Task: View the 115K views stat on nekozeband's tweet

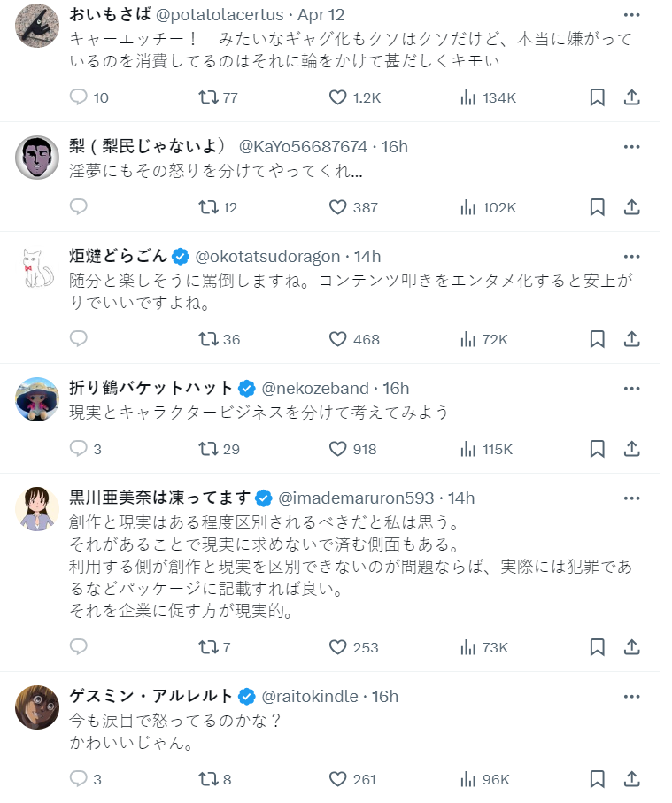Action: [486, 449]
